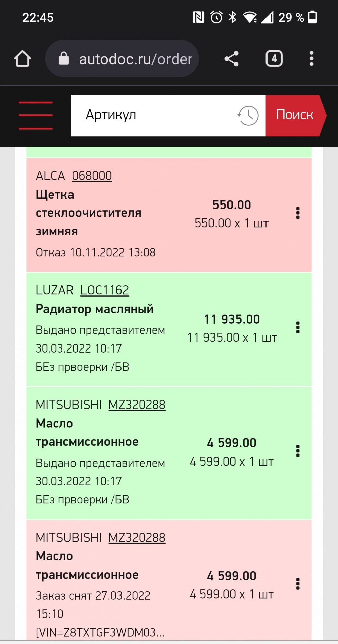Open the share icon in browser toolbar

231,59
